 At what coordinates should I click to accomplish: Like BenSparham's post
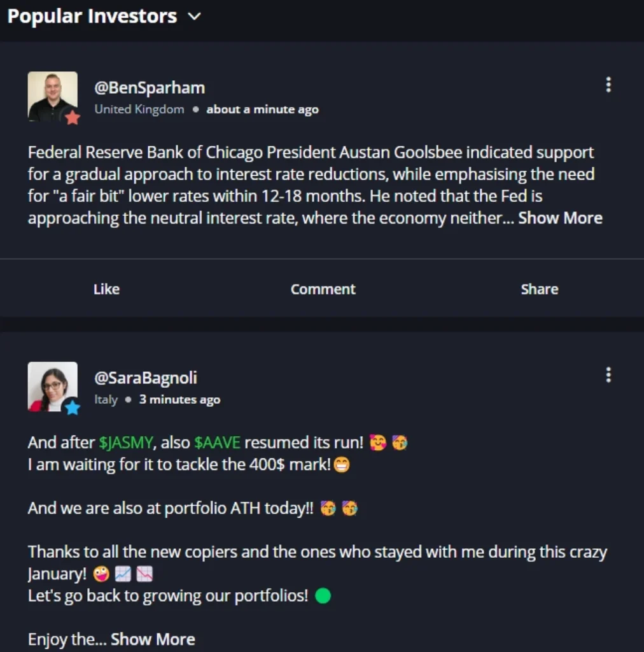pos(106,288)
